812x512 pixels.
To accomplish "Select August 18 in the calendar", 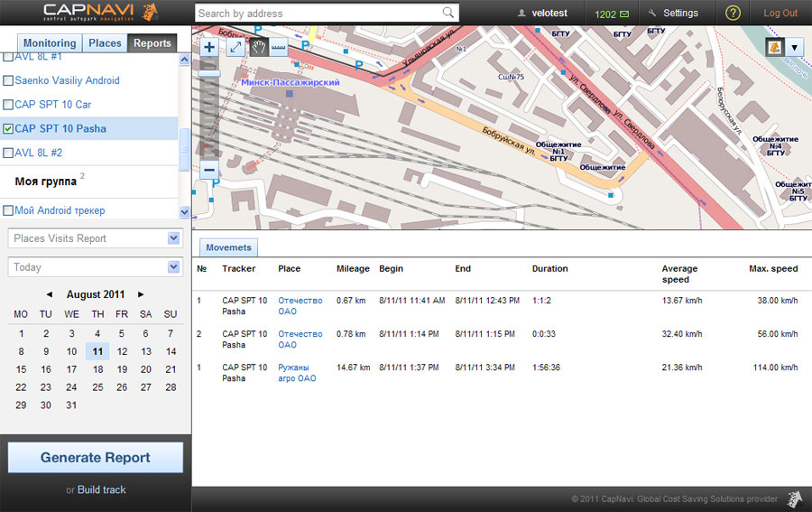I will point(97,369).
